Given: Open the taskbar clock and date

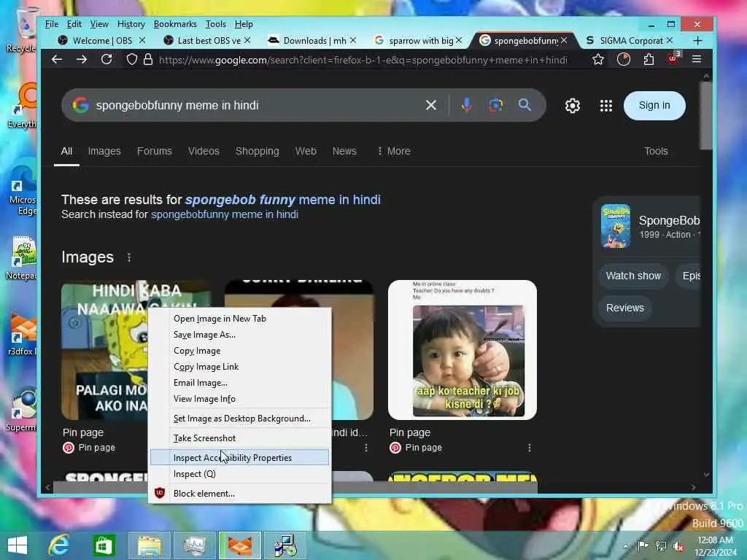Looking at the screenshot, I should pos(716,546).
